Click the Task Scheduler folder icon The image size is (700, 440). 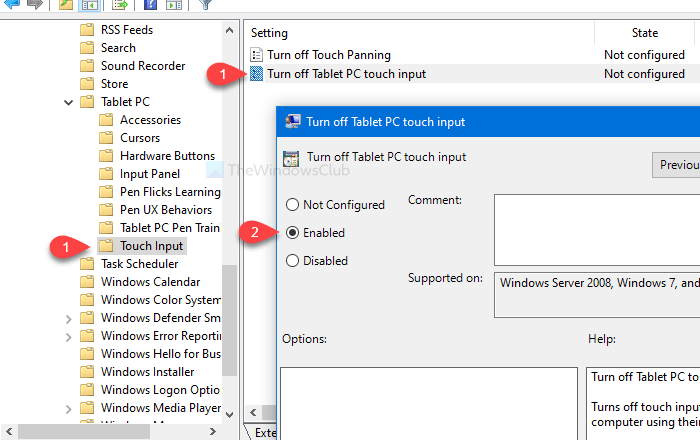(88, 264)
